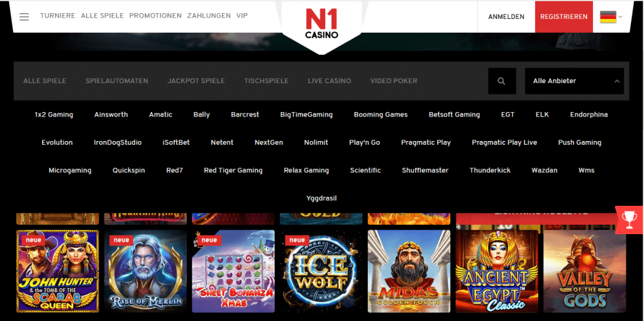
Task: Select provider NextGen
Action: point(269,143)
